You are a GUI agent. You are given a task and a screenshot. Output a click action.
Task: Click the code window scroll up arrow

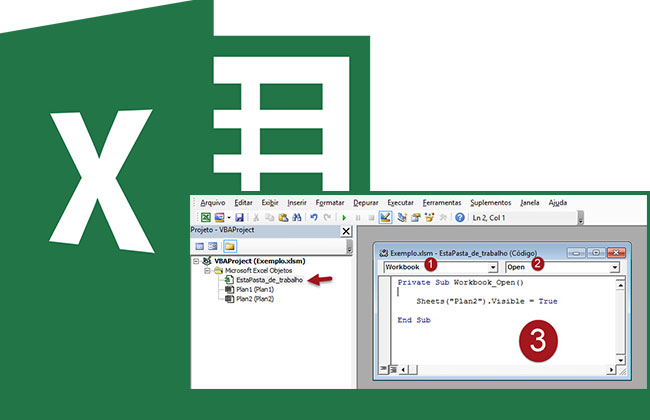point(620,285)
